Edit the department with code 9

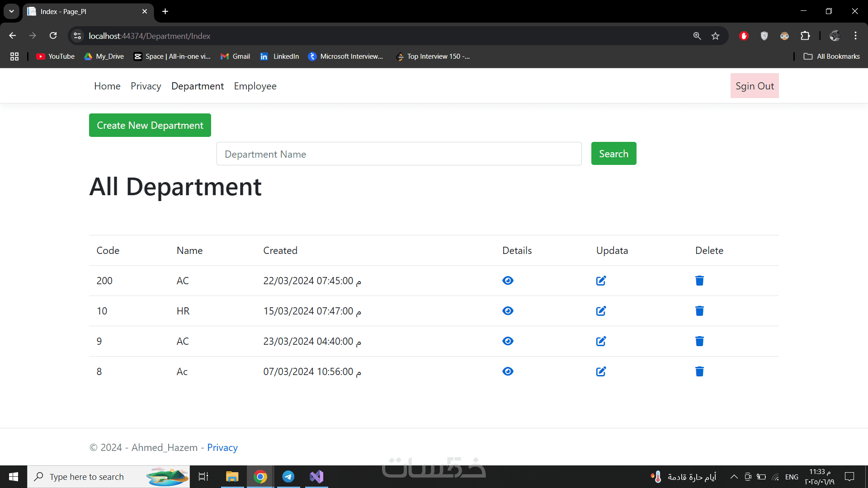(601, 341)
